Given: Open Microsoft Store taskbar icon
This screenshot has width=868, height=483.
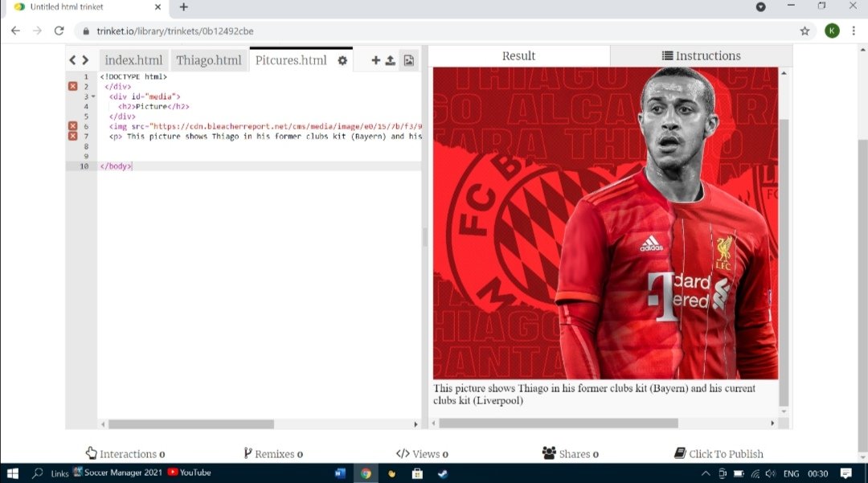Looking at the screenshot, I should point(417,473).
